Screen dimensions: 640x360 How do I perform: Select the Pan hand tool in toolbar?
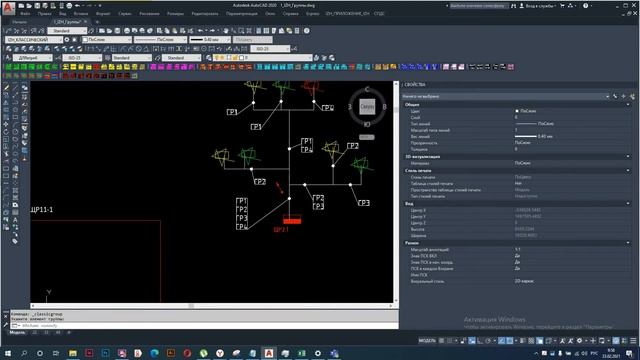(226, 31)
